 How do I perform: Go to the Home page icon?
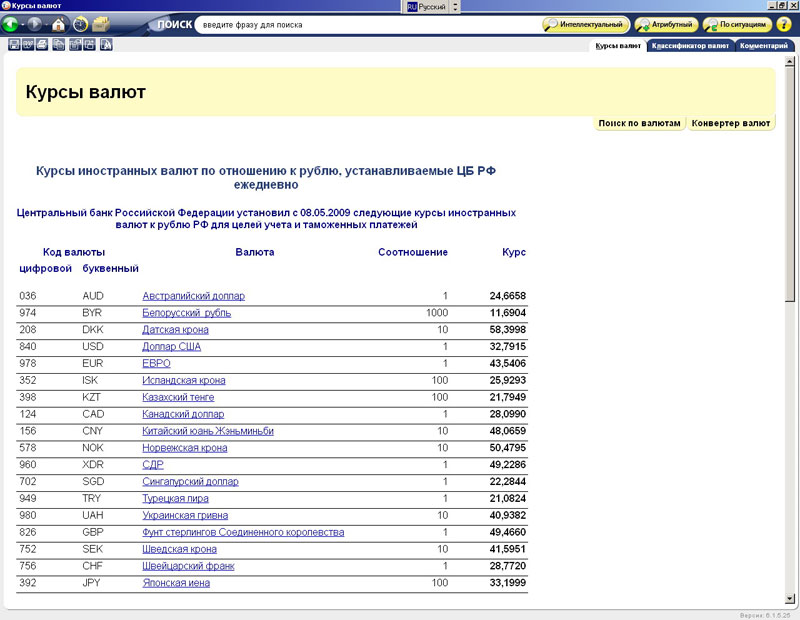click(58, 24)
